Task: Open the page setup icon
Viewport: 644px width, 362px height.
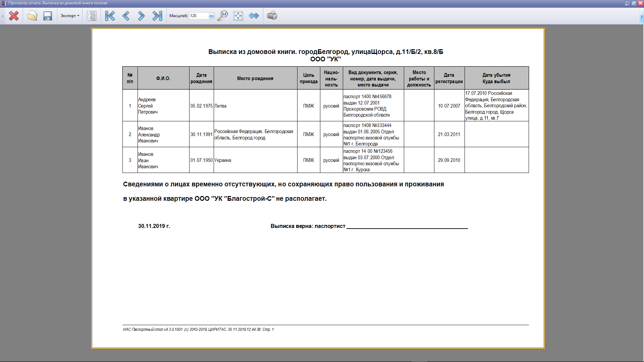Action: (92, 16)
